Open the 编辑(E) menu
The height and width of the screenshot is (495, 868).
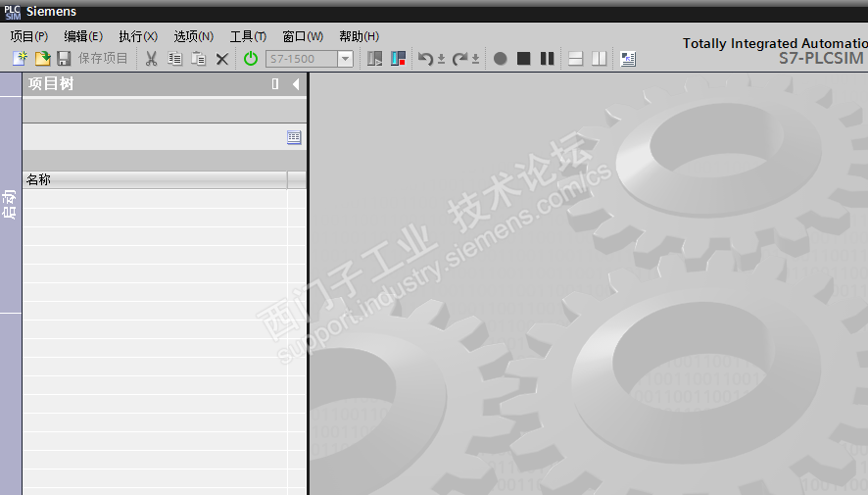click(83, 36)
